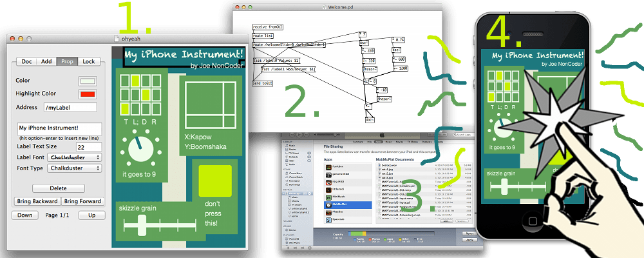644x258 pixels.
Task: Click the yellow-green square button in editor canvas
Action: (215, 181)
